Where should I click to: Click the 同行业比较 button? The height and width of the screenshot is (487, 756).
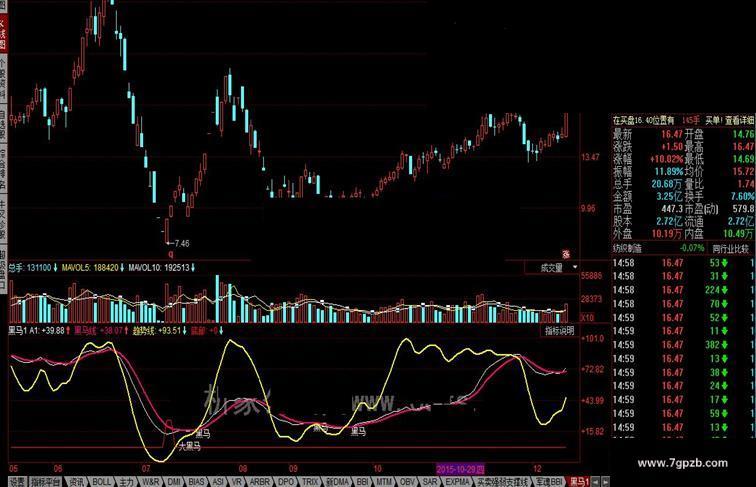click(x=731, y=249)
